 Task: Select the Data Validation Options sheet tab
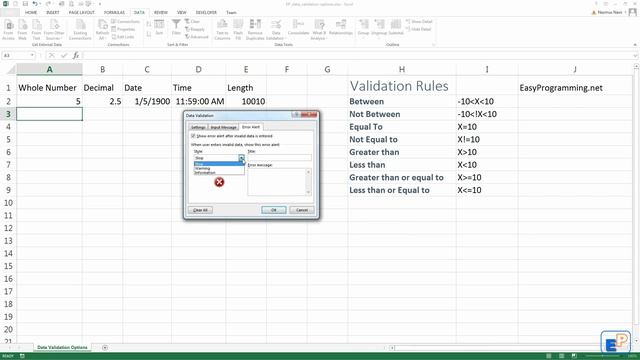pyautogui.click(x=62, y=347)
